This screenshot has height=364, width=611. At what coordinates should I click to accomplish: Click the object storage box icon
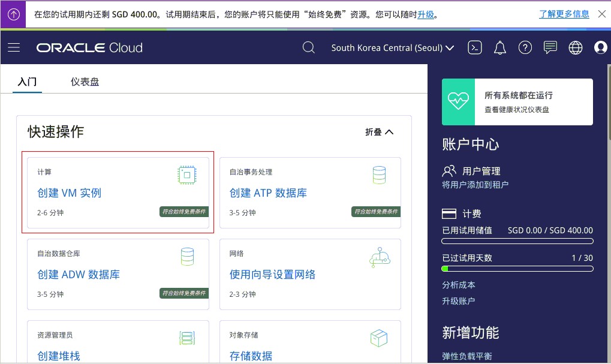pyautogui.click(x=379, y=338)
